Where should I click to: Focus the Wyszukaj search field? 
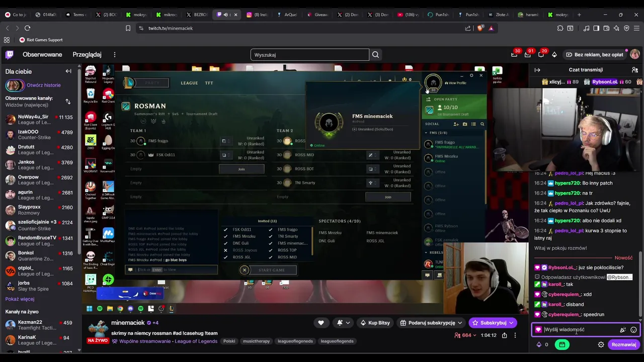[x=309, y=55]
